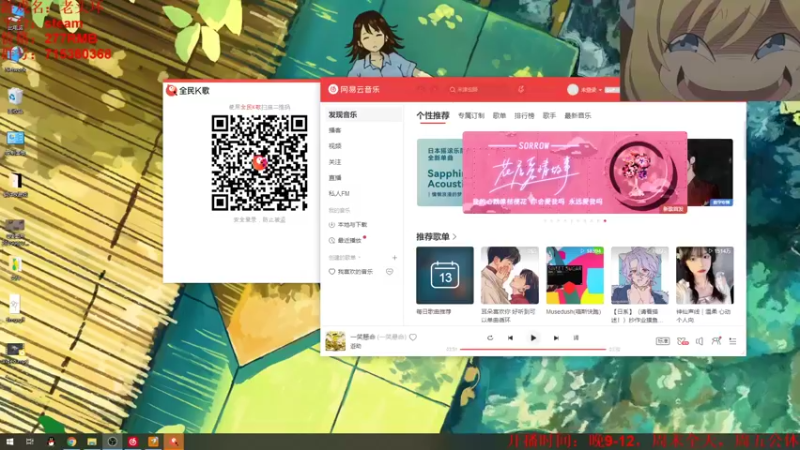Open the couple illustration playlist cover
This screenshot has height=450, width=800.
coord(510,276)
